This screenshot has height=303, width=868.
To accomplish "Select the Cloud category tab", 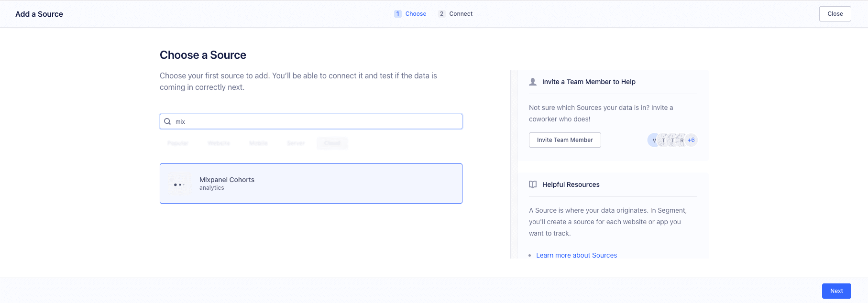I will click(x=332, y=143).
